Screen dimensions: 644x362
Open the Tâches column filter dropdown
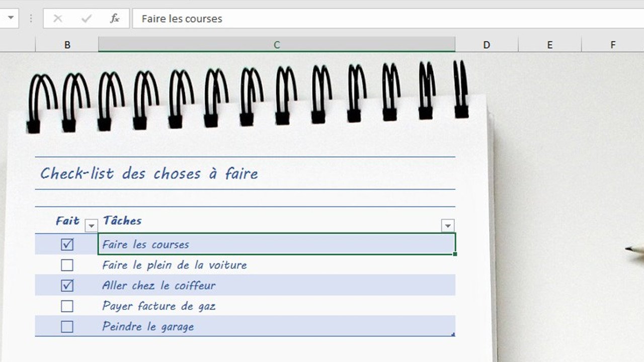pos(448,226)
